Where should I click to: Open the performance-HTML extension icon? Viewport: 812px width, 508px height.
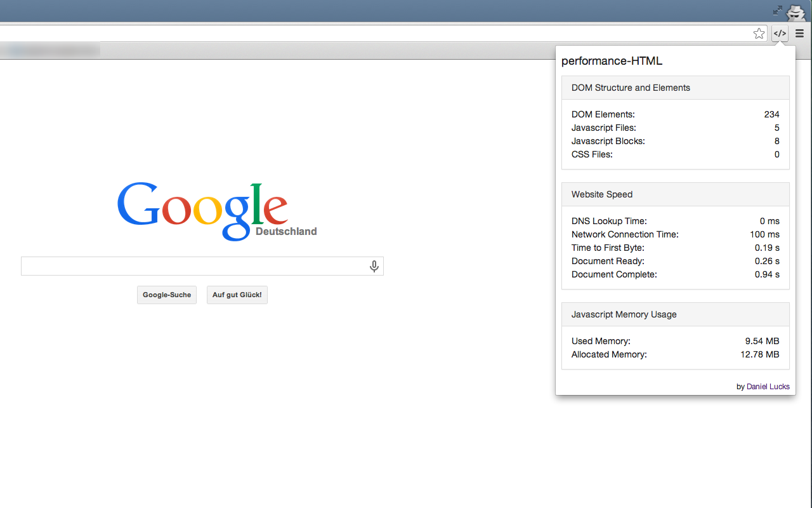click(x=780, y=34)
